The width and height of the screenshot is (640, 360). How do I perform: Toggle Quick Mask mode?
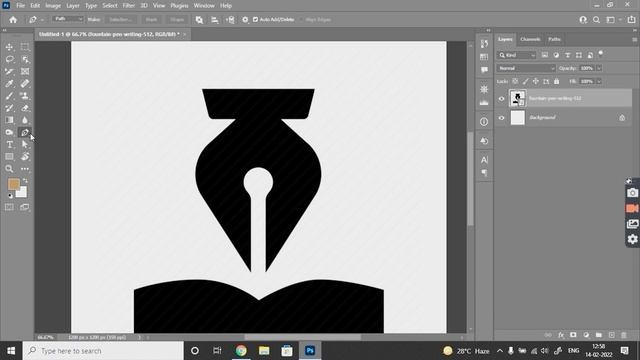(x=9, y=207)
